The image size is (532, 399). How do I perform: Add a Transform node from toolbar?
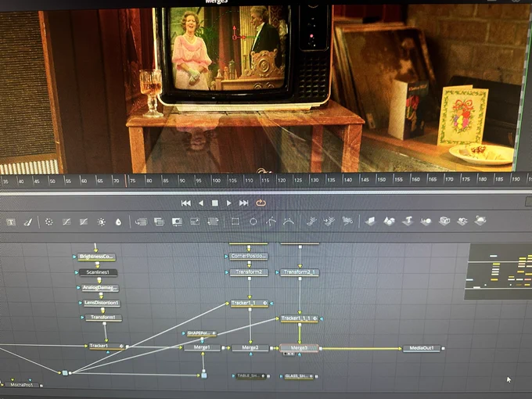213,222
